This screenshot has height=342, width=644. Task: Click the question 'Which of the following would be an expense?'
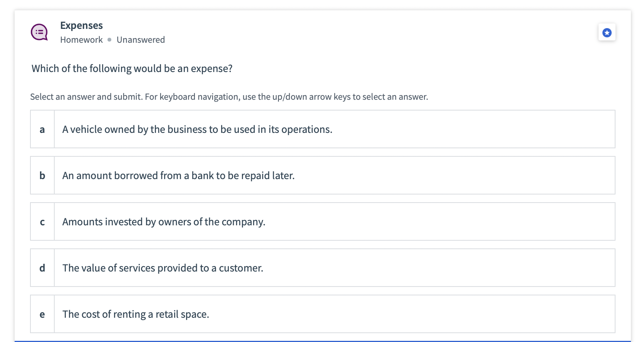click(132, 69)
